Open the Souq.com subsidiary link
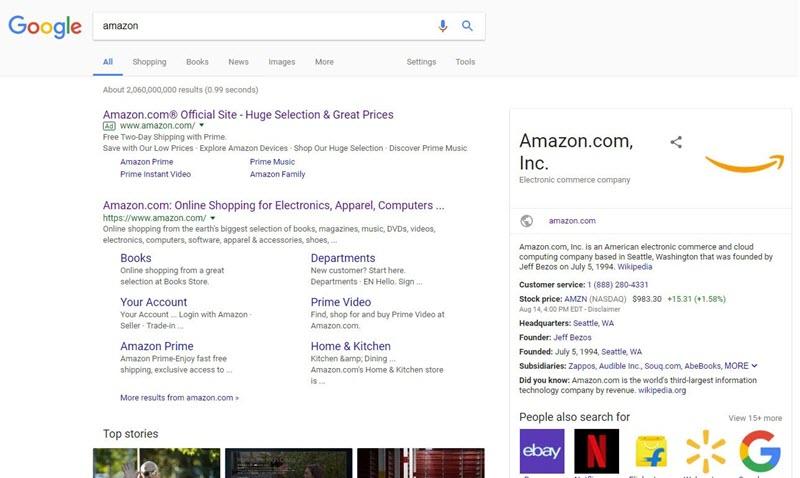The width and height of the screenshot is (800, 478). click(662, 366)
